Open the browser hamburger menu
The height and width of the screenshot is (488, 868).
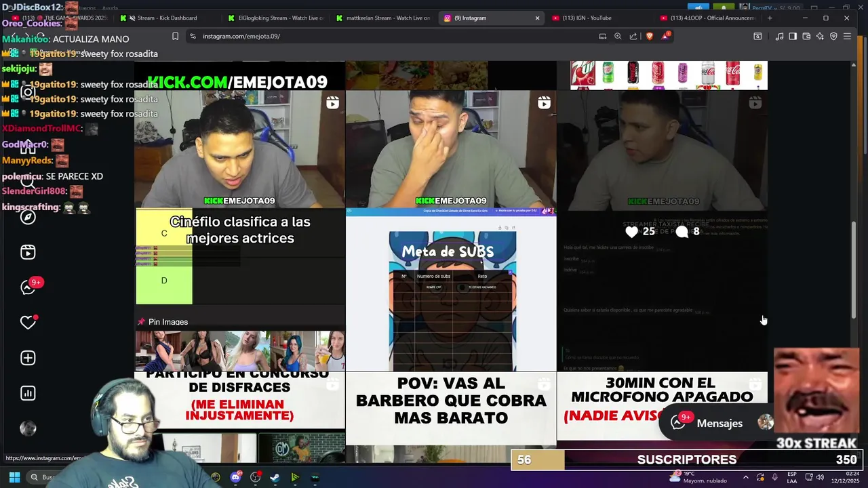(x=847, y=36)
